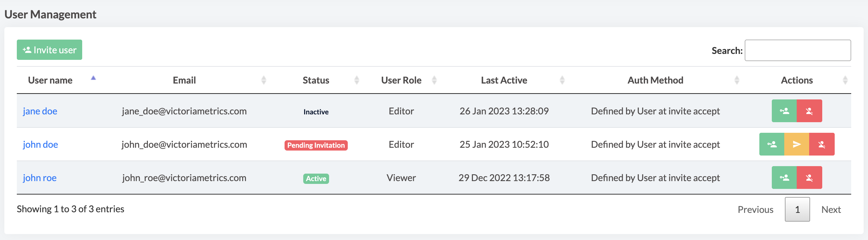Focus the Search input field

pyautogui.click(x=798, y=50)
